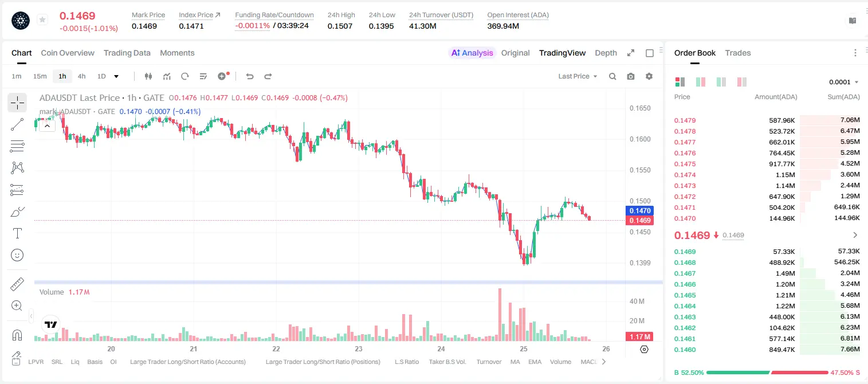Screen dimensions: 868x384
Task: Click the AI Analysis button
Action: [472, 53]
